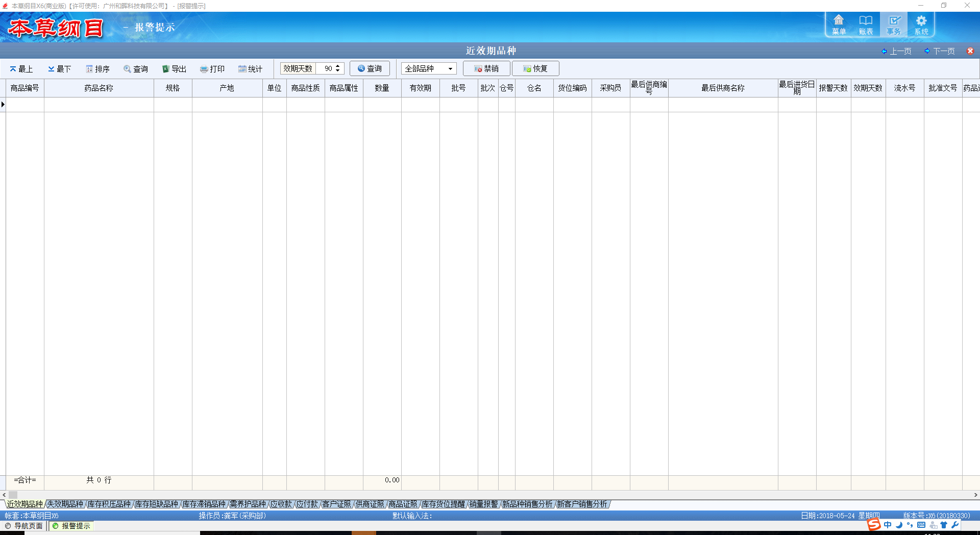This screenshot has width=980, height=535.
Task: Switch to the 供商证照 tab
Action: point(370,504)
